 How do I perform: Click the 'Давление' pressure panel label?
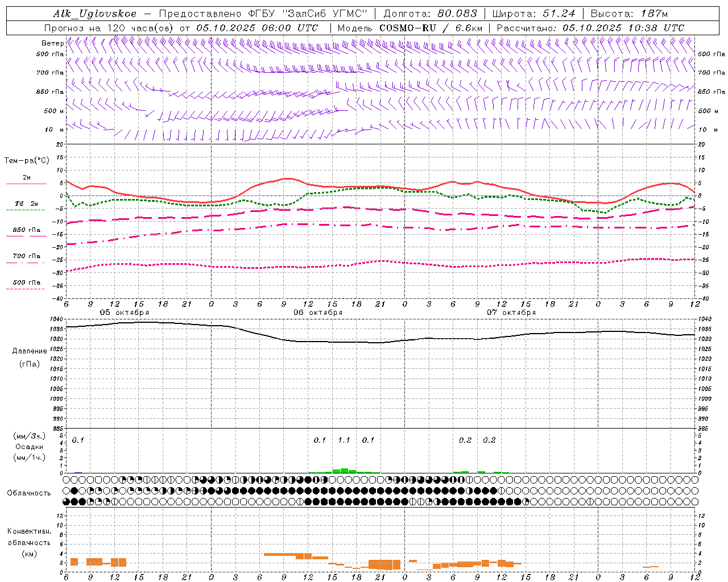point(30,351)
